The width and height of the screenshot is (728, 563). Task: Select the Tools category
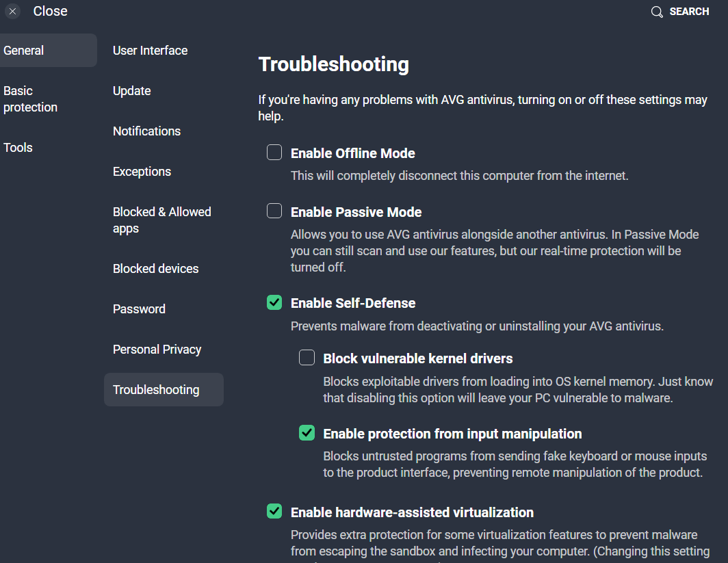[x=18, y=148]
